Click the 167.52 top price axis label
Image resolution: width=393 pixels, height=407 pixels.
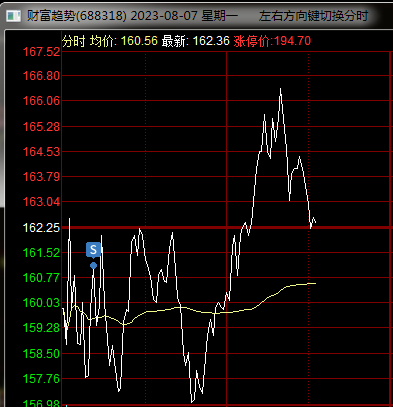(41, 52)
